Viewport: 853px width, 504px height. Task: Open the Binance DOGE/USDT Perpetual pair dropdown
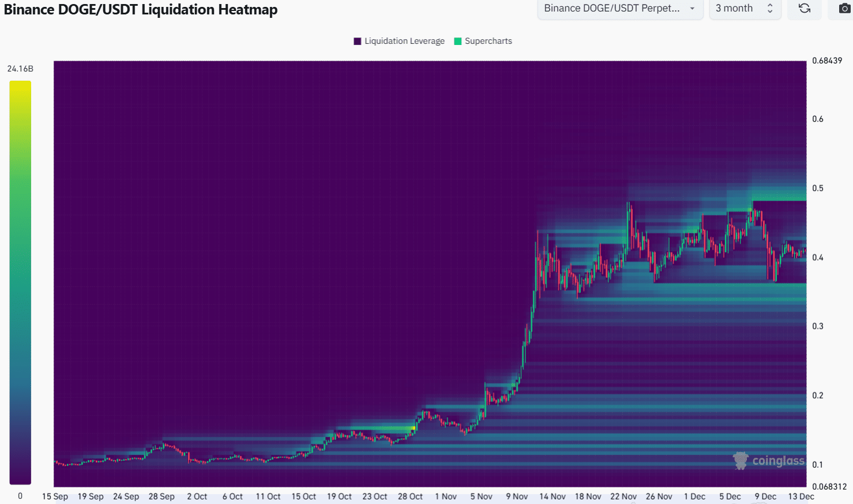[620, 8]
